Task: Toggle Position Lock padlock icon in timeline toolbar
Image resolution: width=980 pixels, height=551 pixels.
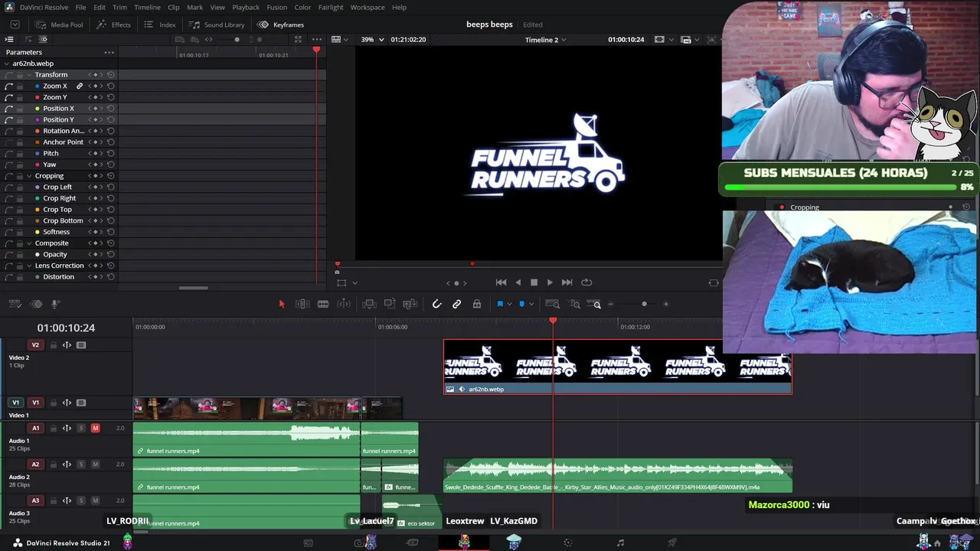Action: pos(476,305)
